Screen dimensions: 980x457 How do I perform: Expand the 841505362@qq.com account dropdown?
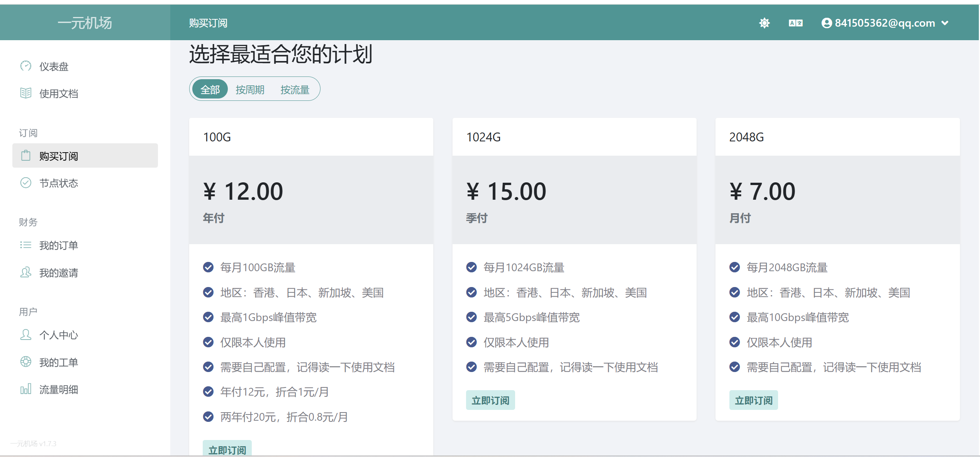[884, 23]
